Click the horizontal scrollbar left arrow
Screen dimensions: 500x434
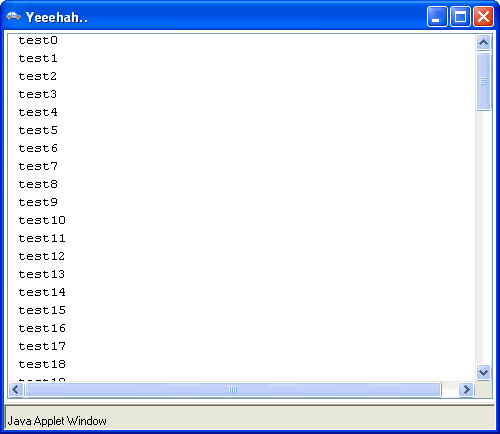16,389
